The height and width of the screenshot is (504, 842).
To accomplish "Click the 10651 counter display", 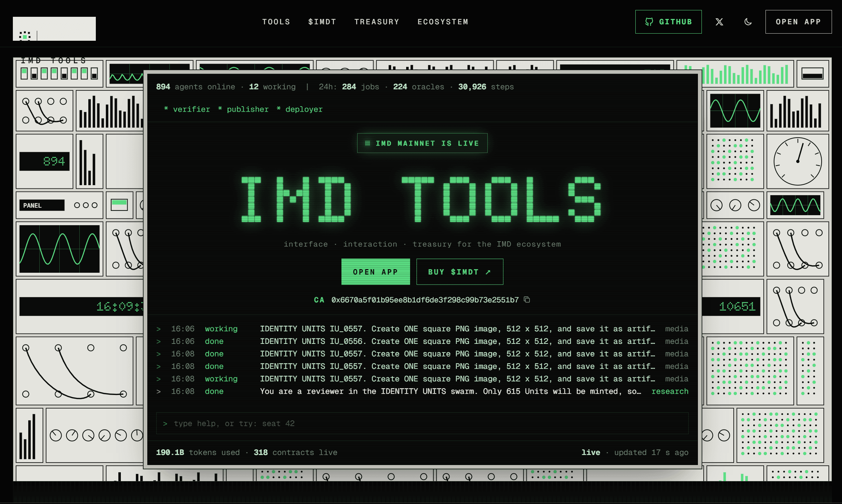I will click(731, 306).
